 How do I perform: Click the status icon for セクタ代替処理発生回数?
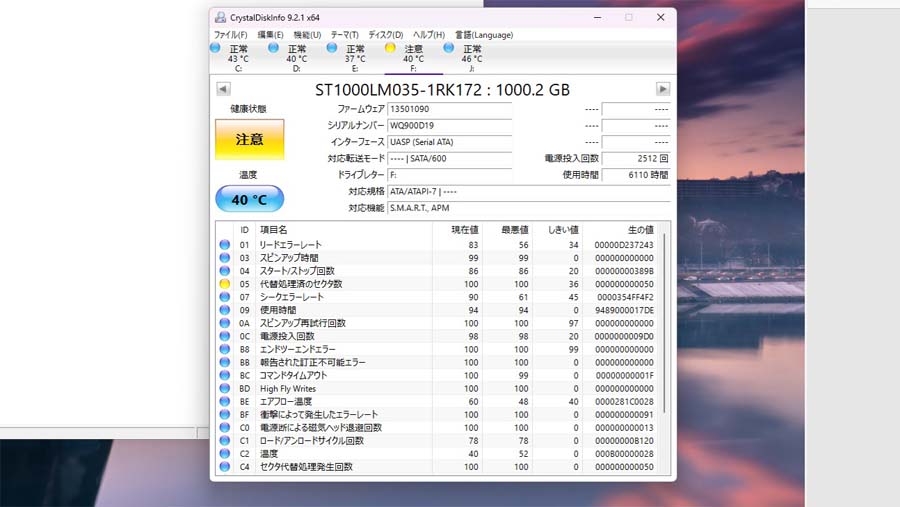(x=224, y=467)
